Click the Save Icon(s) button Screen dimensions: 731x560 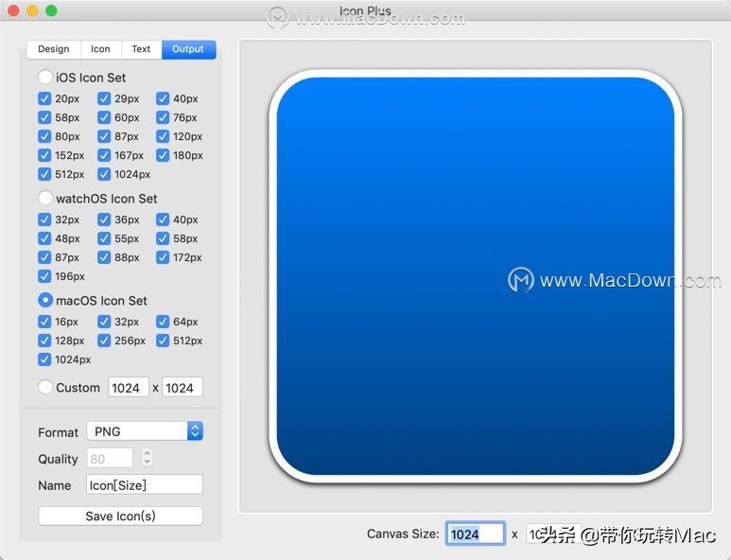(121, 516)
